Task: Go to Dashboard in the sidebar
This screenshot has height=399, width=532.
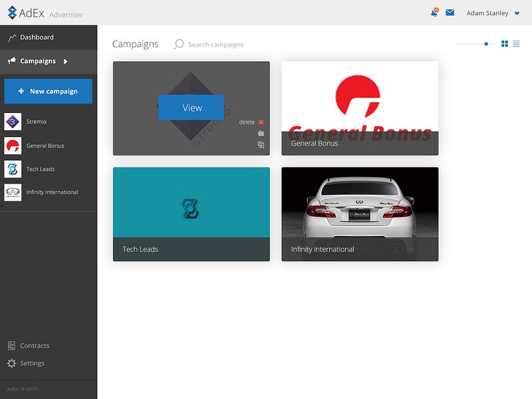Action: [x=49, y=37]
